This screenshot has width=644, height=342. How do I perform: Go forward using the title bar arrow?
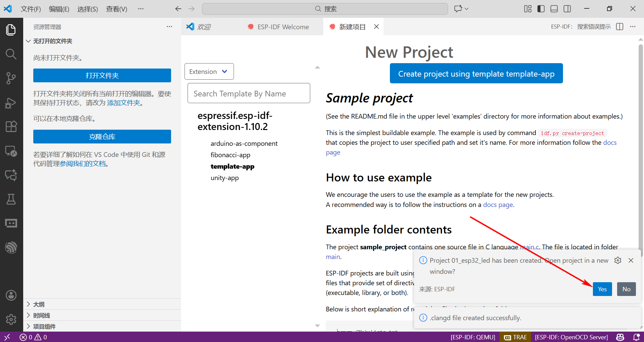click(x=192, y=9)
